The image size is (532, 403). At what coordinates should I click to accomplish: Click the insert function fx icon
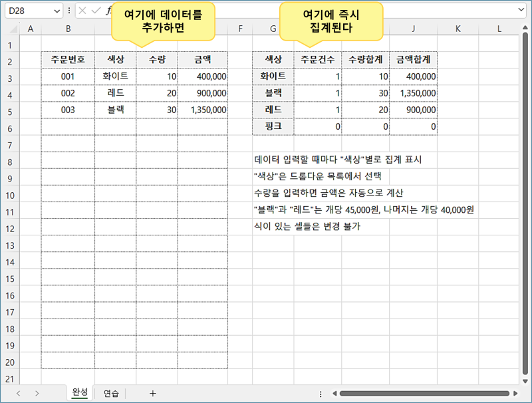point(108,11)
